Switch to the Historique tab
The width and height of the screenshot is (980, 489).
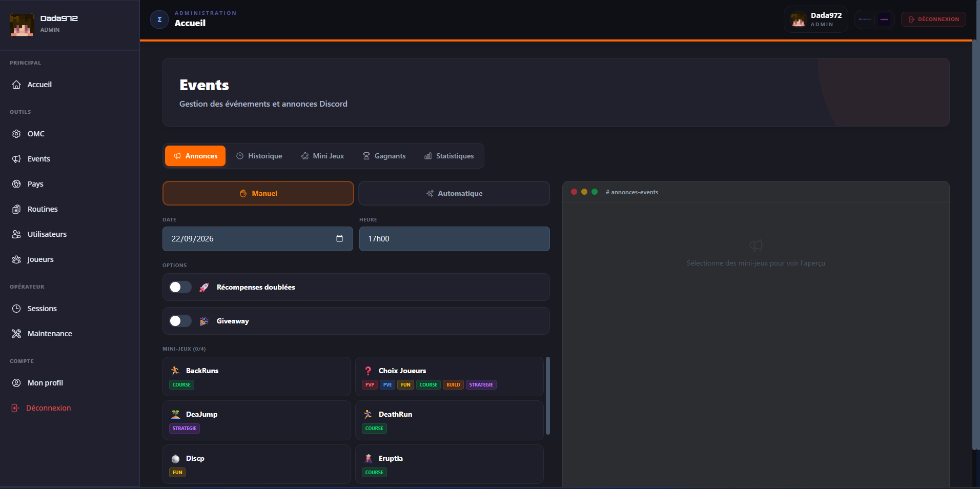tap(259, 156)
